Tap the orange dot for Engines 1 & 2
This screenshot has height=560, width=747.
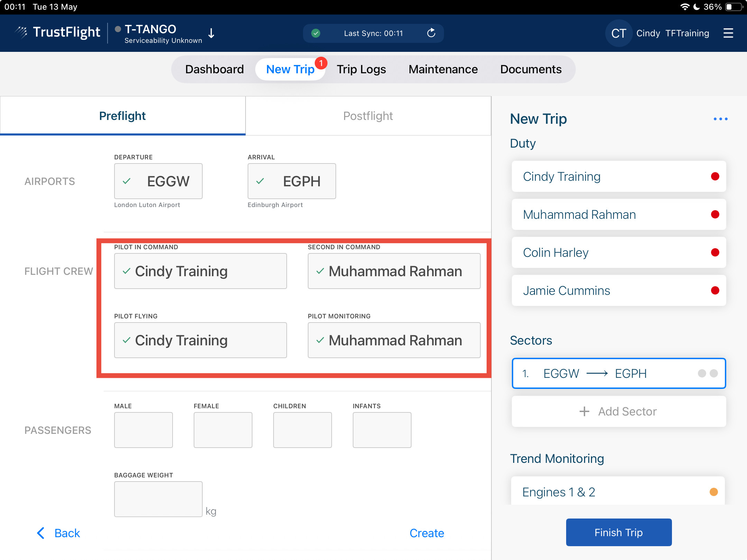(713, 492)
